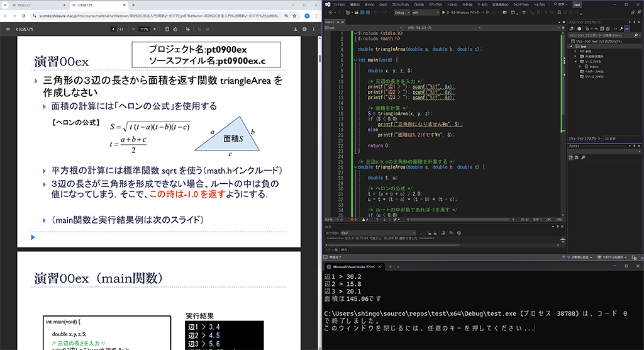The image size is (644, 350).
Task: Open the Chrome tab search dropdown
Action: pyautogui.click(x=4, y=5)
